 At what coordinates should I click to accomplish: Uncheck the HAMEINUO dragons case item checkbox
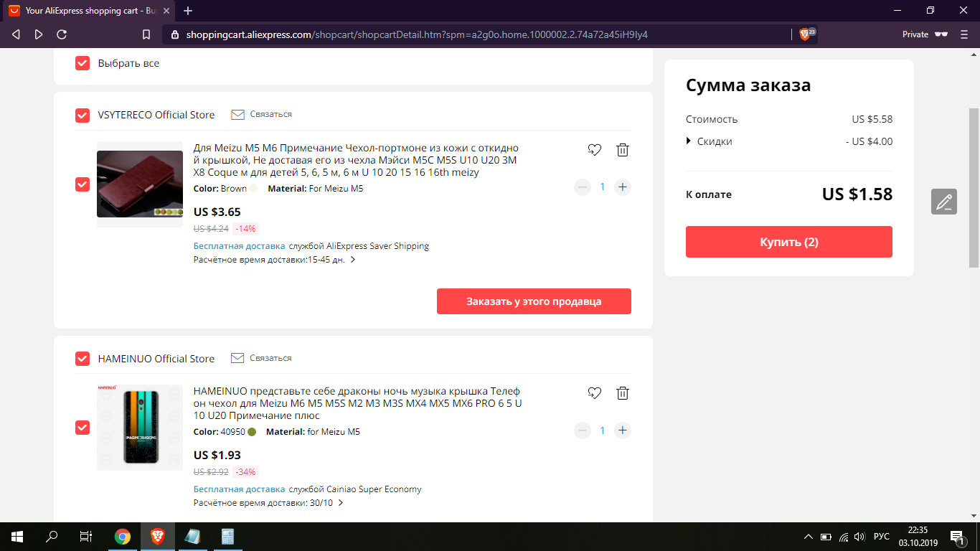tap(83, 428)
